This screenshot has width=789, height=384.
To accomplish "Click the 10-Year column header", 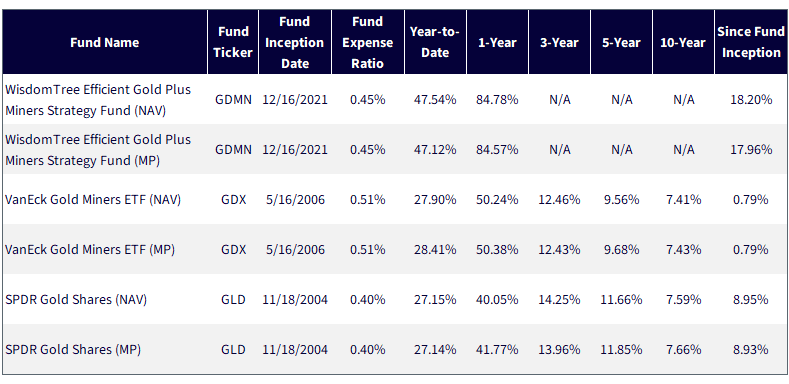I will pos(683,42).
